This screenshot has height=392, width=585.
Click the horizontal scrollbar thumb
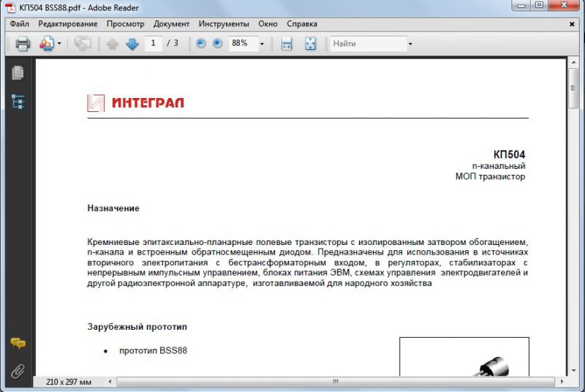tap(336, 382)
